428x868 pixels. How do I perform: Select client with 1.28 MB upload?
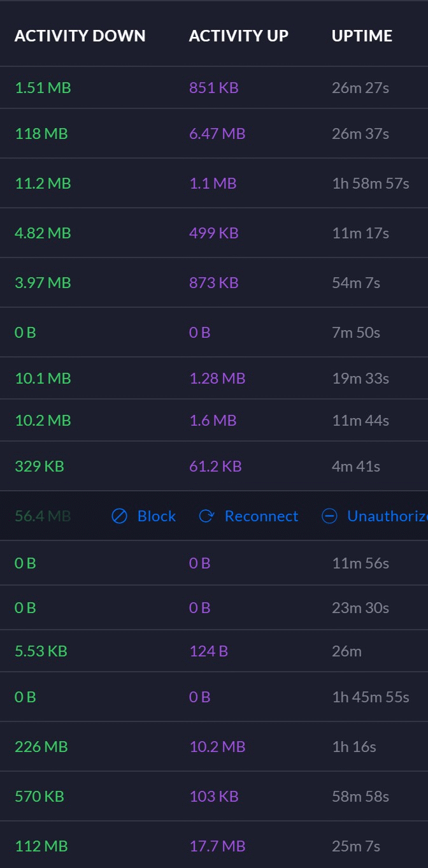pos(214,379)
